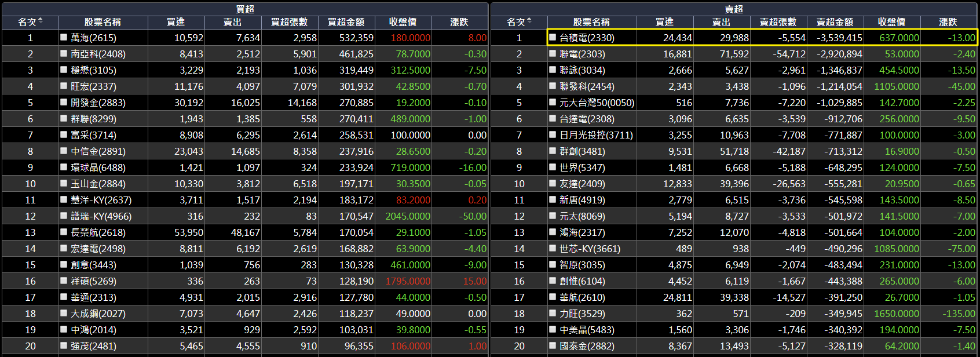Check the 聯電(2303) checkbox

tap(553, 53)
